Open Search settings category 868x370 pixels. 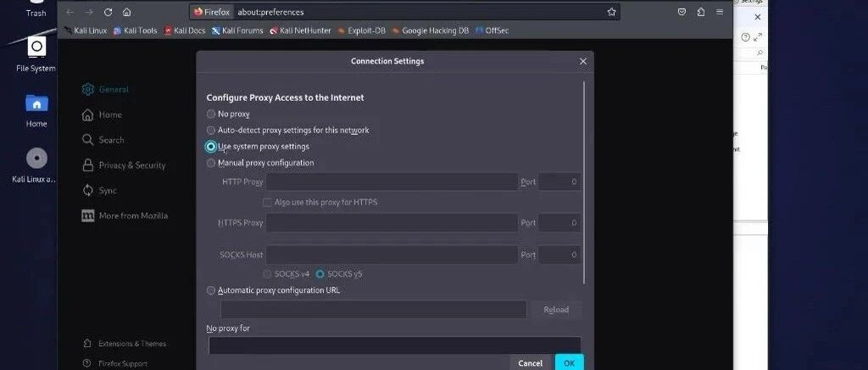tap(103, 139)
